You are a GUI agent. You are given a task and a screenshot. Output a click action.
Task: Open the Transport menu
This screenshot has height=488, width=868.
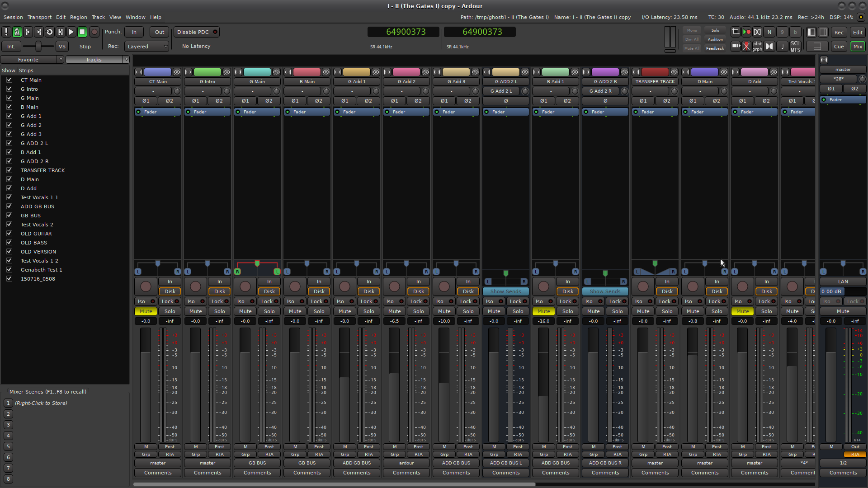tap(39, 17)
